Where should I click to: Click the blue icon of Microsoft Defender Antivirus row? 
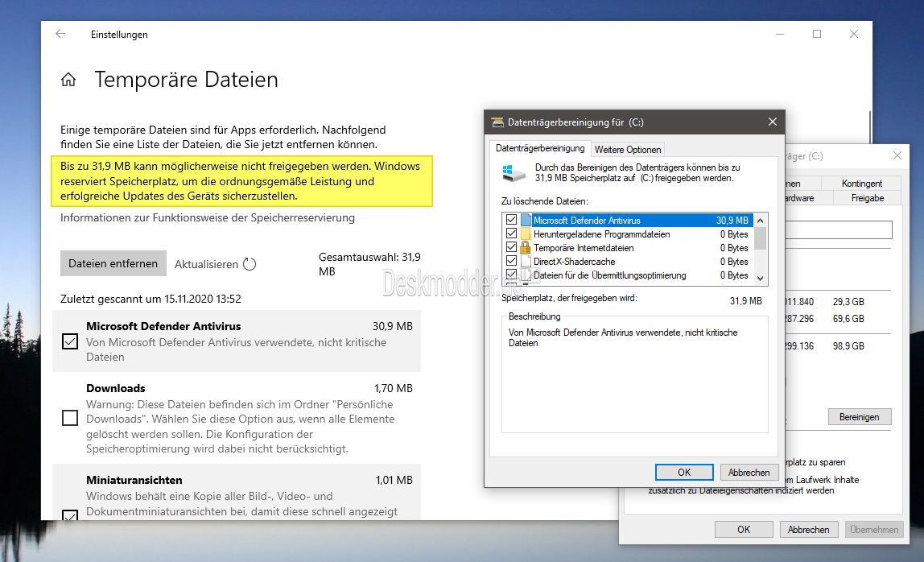526,221
